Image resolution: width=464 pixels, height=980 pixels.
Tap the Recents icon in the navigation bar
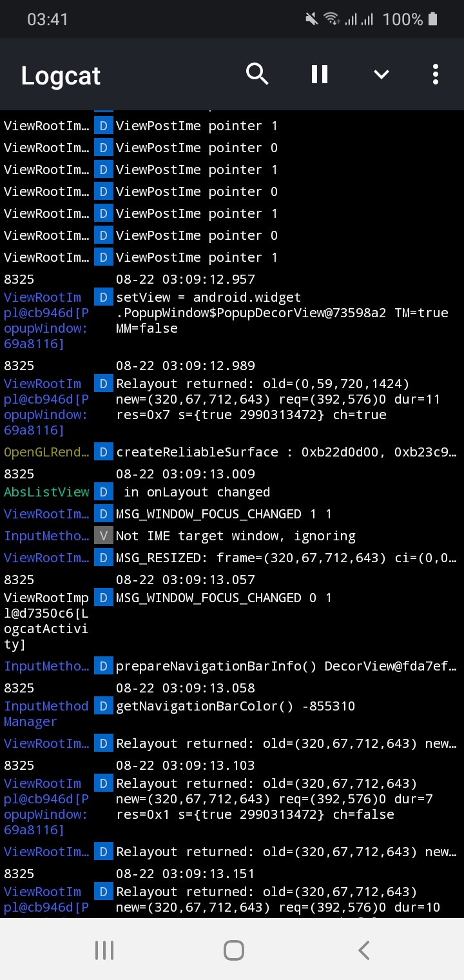point(104,949)
